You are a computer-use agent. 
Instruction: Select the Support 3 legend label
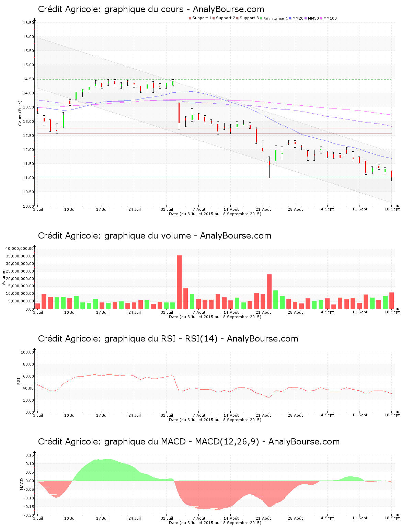click(249, 18)
